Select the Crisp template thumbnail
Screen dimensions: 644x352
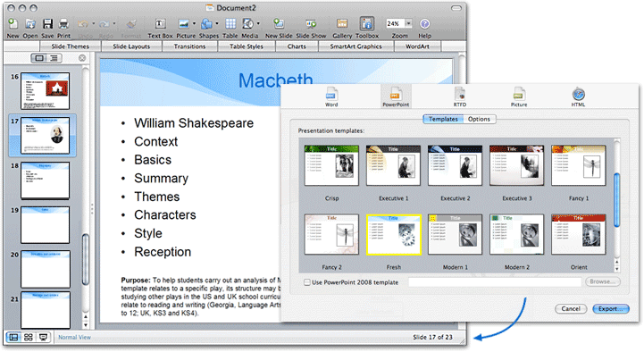click(x=331, y=165)
